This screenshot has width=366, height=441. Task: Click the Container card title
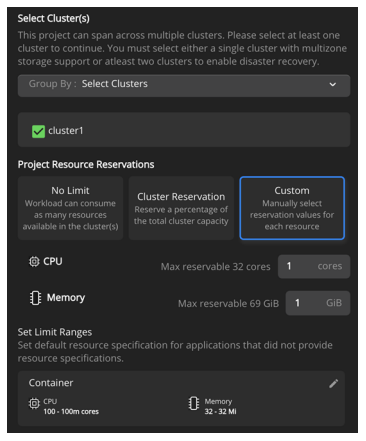(x=51, y=383)
